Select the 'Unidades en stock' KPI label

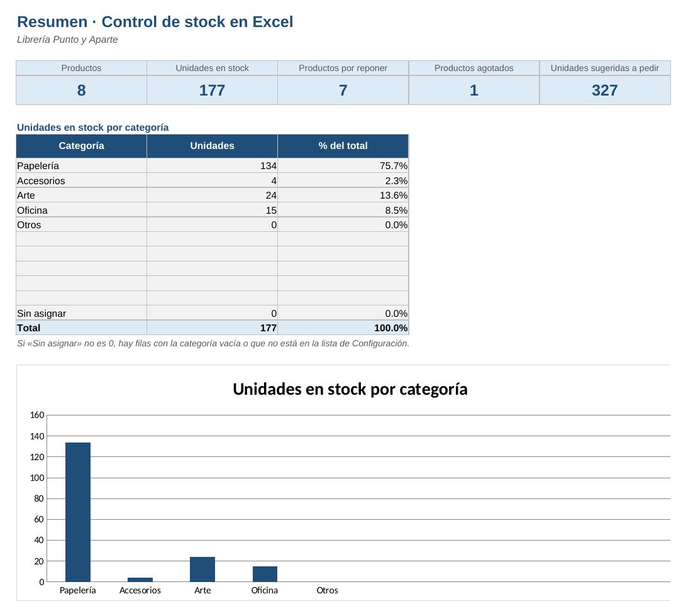[212, 69]
